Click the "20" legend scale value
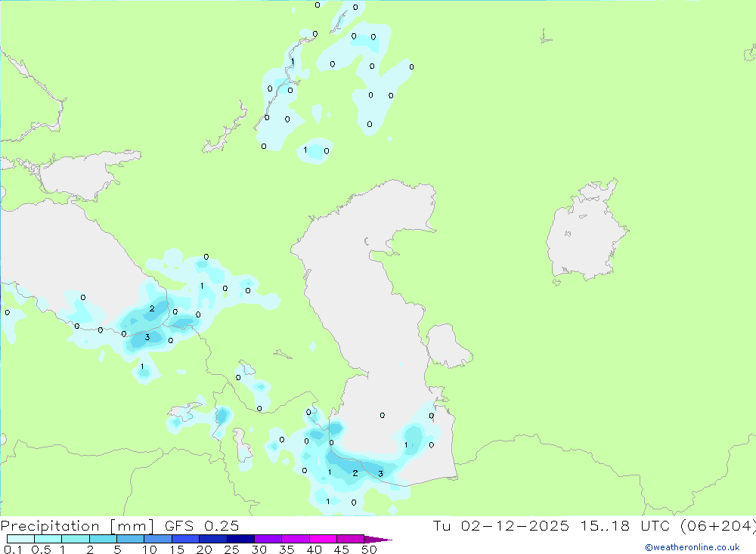 (204, 549)
